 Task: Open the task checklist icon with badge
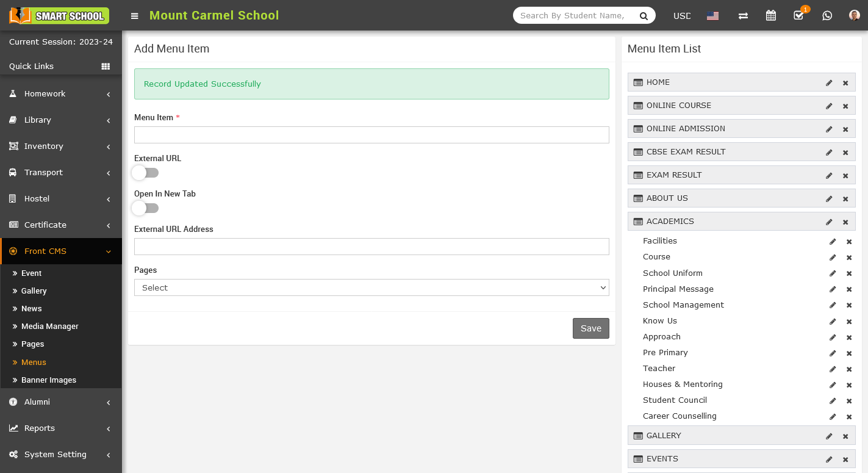(798, 16)
